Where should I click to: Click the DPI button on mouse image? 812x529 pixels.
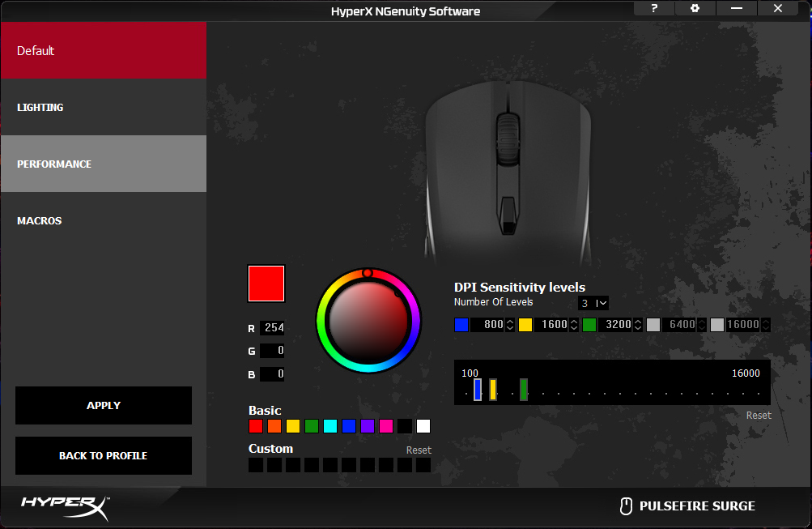pyautogui.click(x=508, y=215)
